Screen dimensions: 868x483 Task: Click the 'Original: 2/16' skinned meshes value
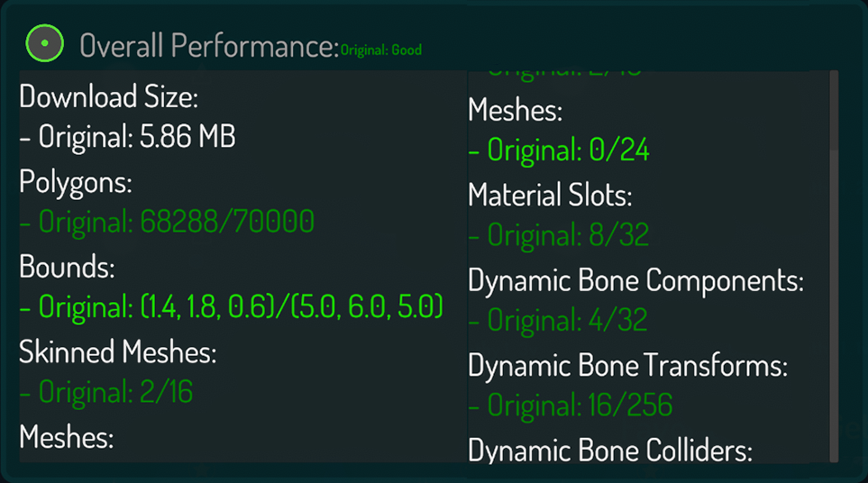(x=106, y=393)
